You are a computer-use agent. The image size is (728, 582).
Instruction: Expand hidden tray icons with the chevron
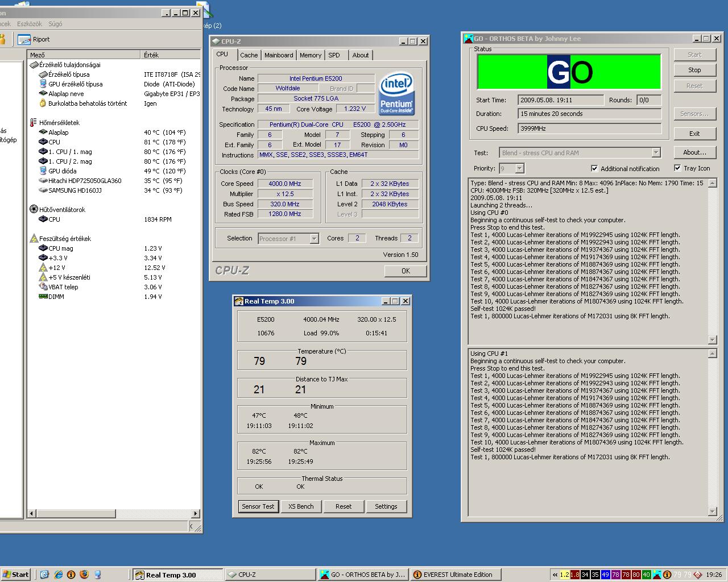tap(555, 575)
